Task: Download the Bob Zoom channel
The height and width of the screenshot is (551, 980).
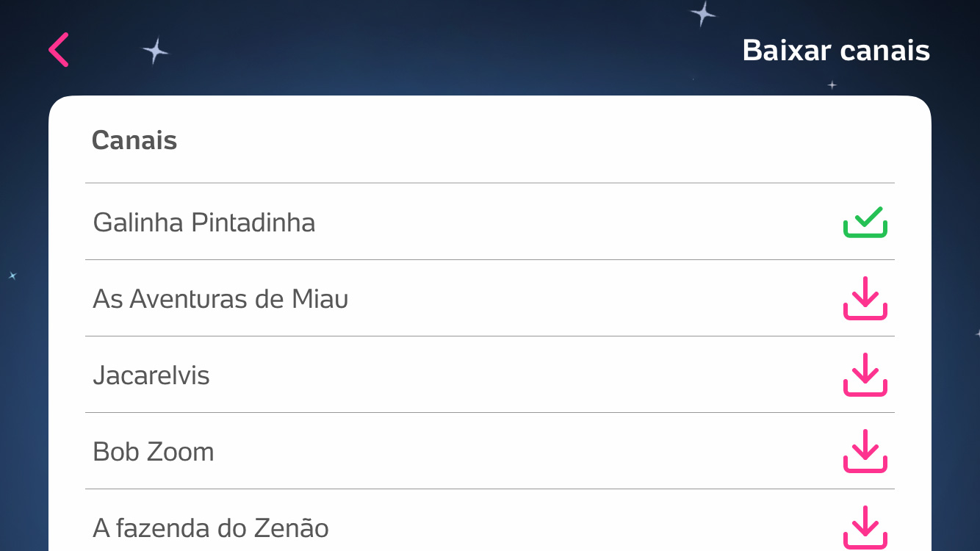Action: point(865,451)
